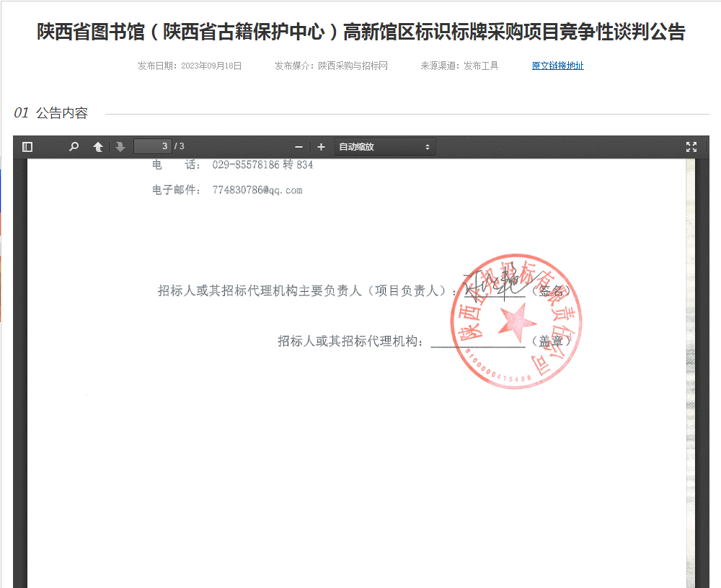Click the 发布媒介 陕西采购与招标网 text
The width and height of the screenshot is (721, 588).
pos(331,66)
